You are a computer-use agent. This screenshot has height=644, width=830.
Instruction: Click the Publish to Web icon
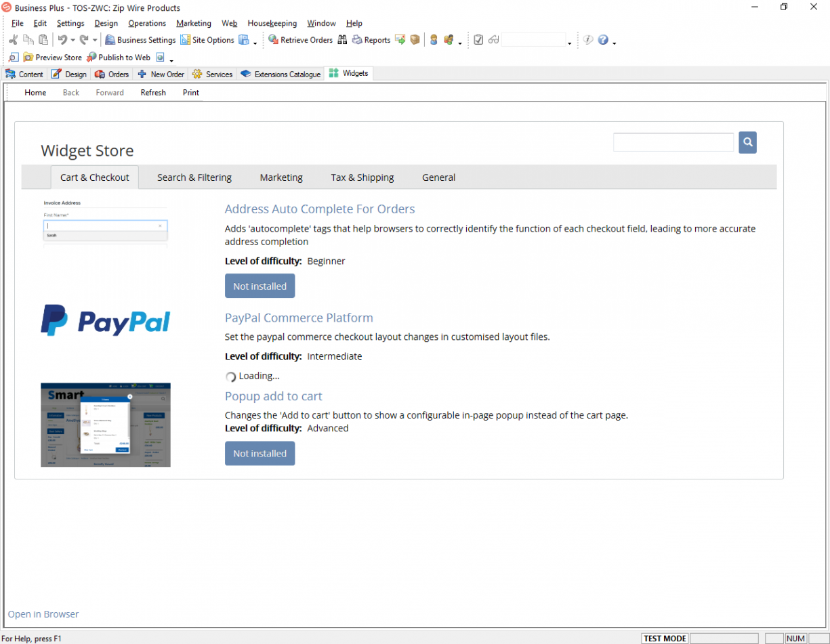[x=91, y=58]
